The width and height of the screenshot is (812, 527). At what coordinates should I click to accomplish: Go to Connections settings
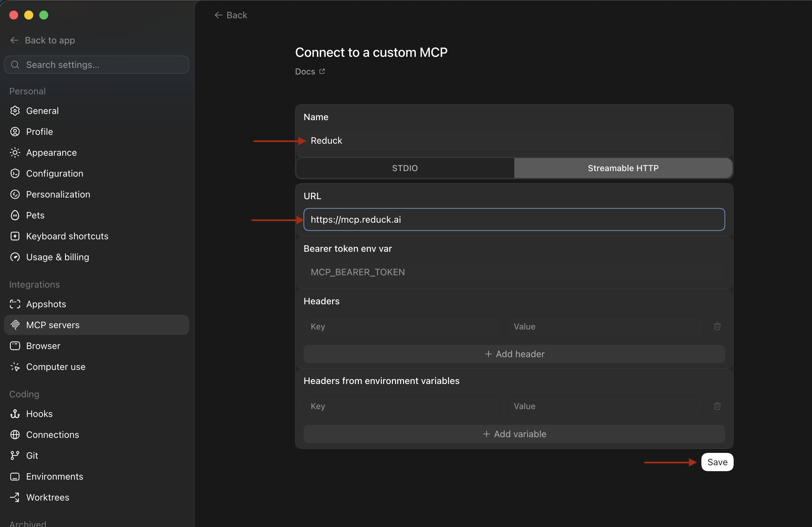click(x=97, y=435)
